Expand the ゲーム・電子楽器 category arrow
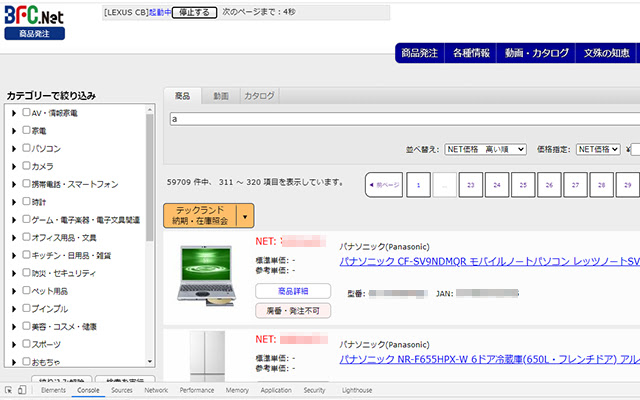Viewport: 640px width, 400px height. 14,220
